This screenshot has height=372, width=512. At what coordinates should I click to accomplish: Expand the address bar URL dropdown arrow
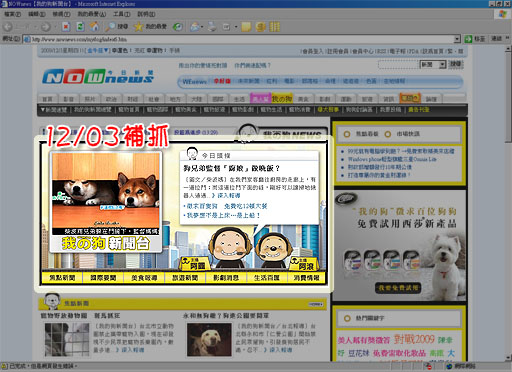[x=457, y=39]
